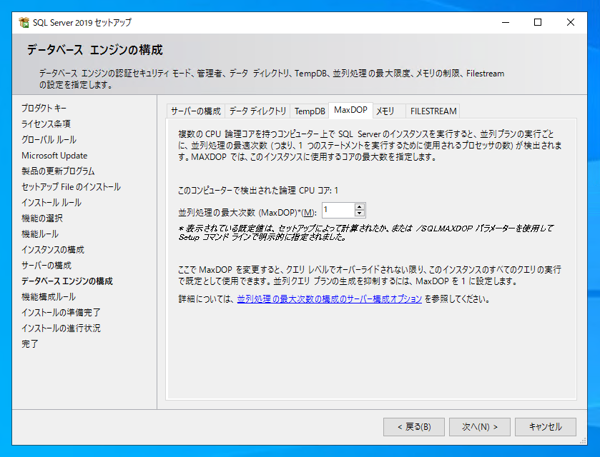Select 完了 step in sidebar
The image size is (600, 457).
coord(29,344)
